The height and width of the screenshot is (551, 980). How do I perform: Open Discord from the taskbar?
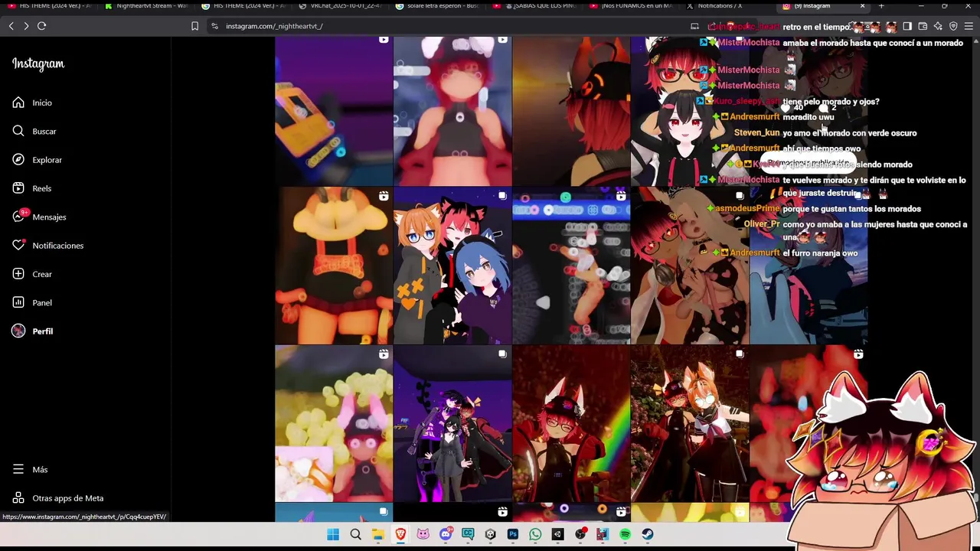coord(446,535)
